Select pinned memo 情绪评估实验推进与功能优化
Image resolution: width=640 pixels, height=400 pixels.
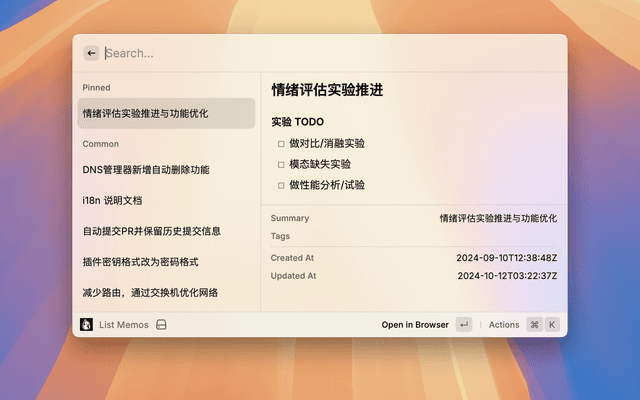coord(166,113)
